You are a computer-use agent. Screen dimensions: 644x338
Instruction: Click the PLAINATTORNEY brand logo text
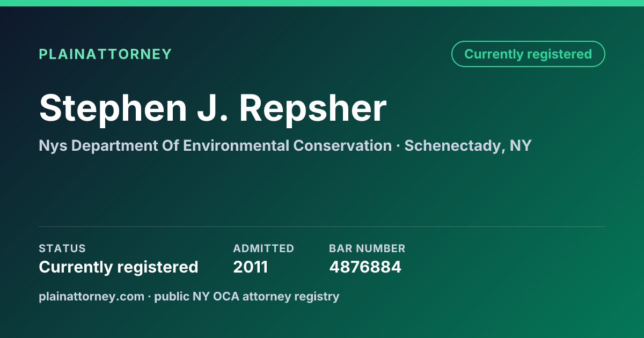(105, 54)
